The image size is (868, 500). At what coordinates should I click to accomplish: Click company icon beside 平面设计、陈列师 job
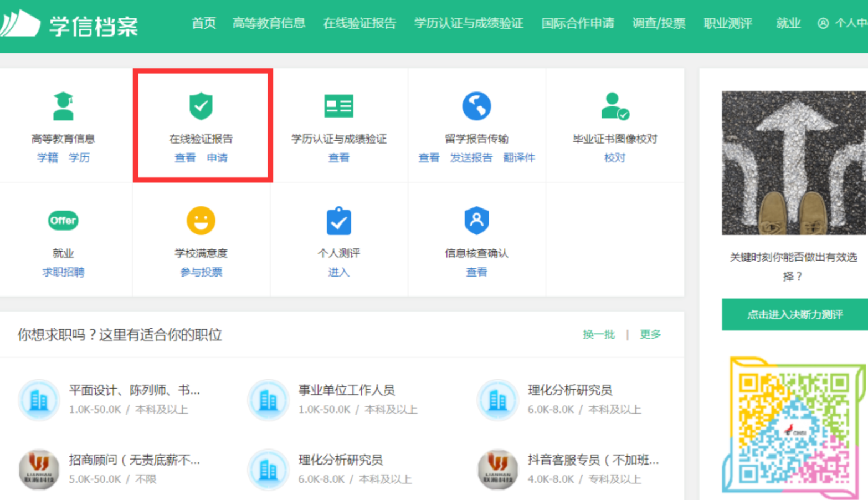[x=39, y=400]
